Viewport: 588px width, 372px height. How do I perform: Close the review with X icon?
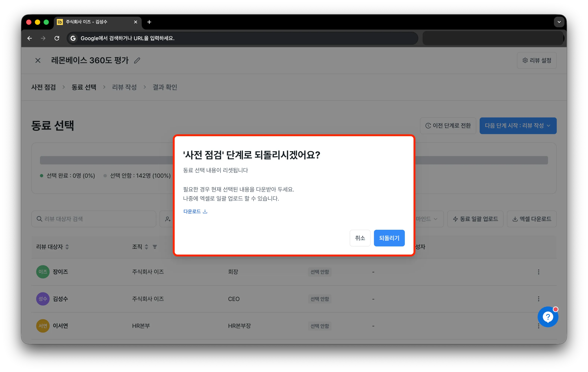(x=38, y=60)
